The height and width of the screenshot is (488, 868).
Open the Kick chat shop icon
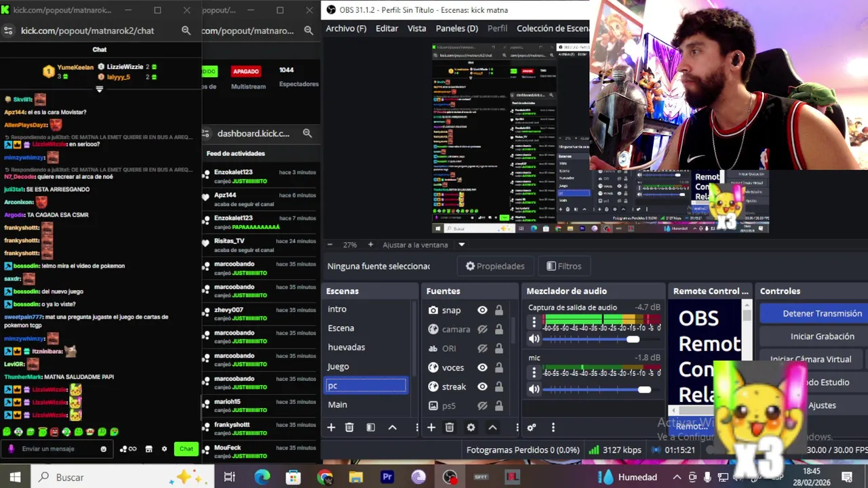(x=149, y=449)
